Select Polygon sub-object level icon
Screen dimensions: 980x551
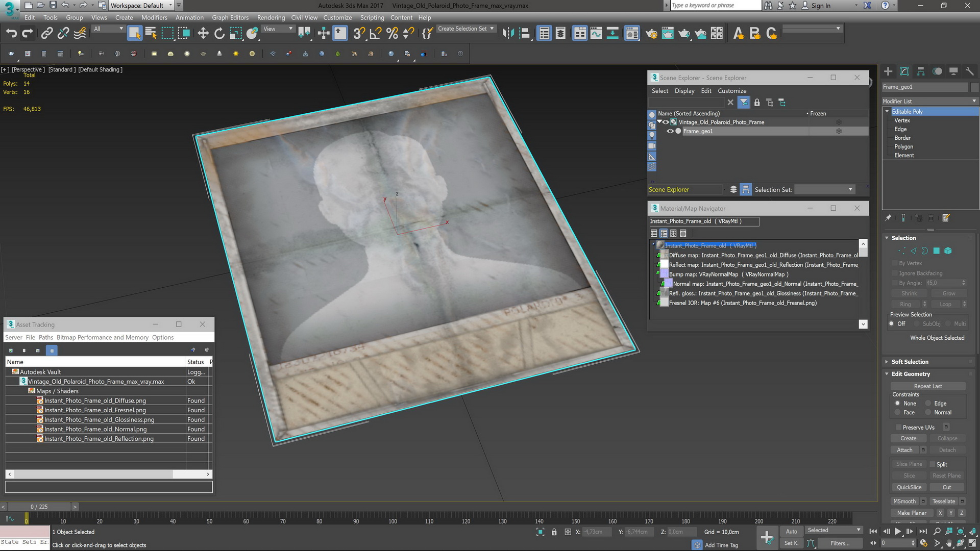[937, 251]
